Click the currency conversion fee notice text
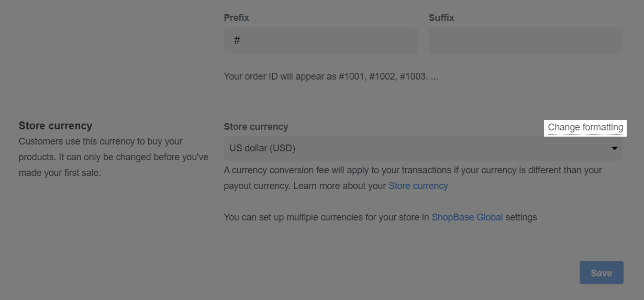 tap(413, 170)
